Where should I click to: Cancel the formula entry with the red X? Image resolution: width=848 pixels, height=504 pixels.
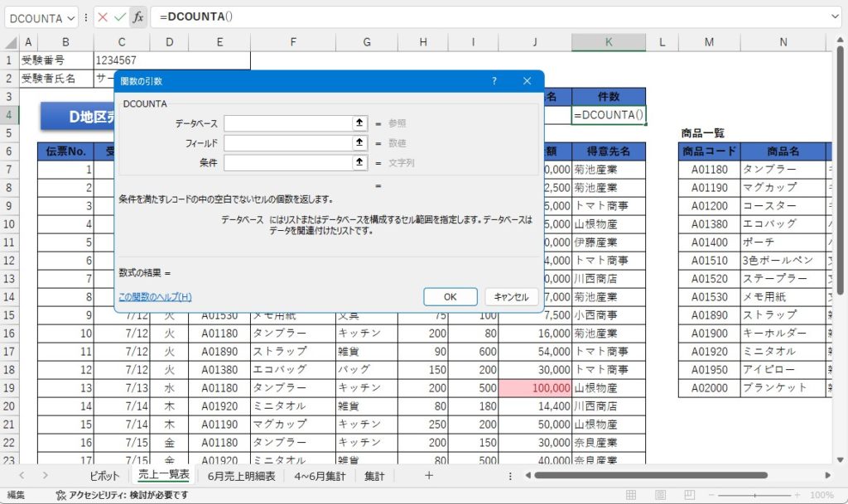tap(103, 17)
